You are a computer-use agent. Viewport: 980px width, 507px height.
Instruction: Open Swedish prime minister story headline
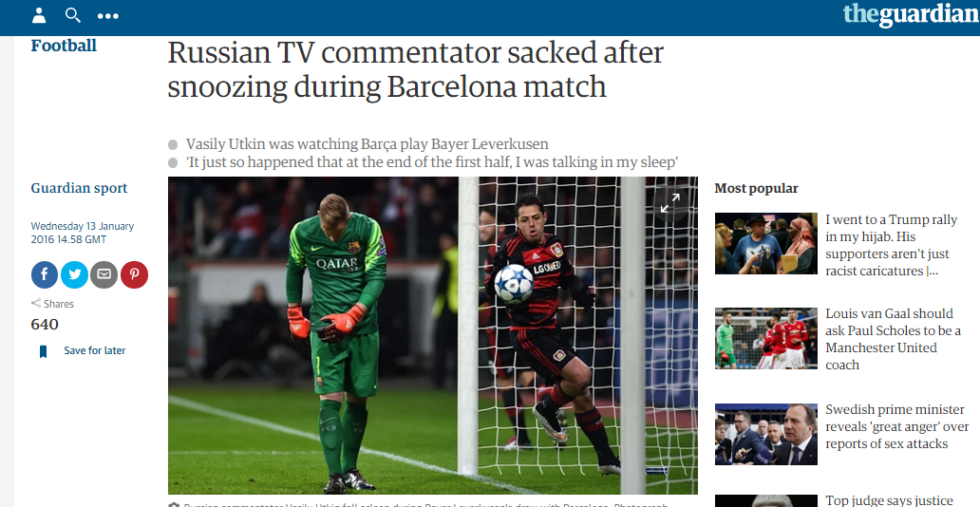896,426
